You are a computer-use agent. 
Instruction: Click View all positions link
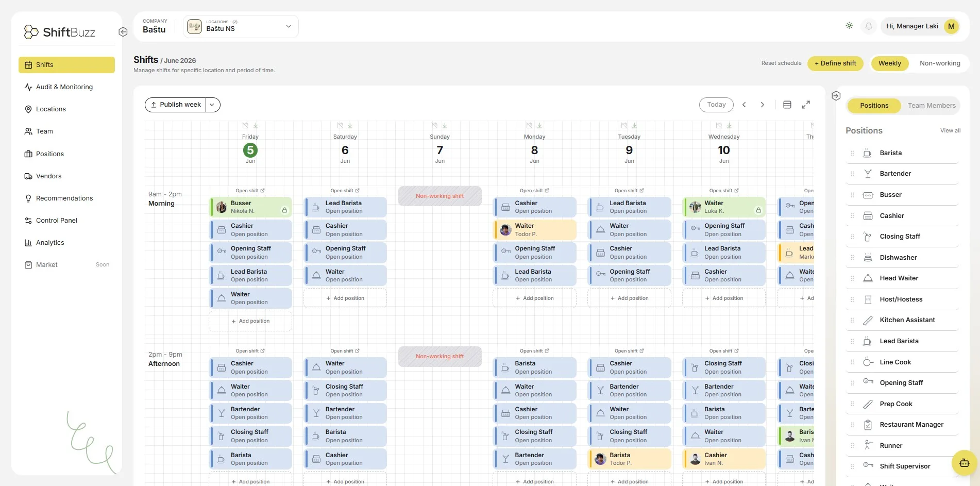click(x=950, y=131)
